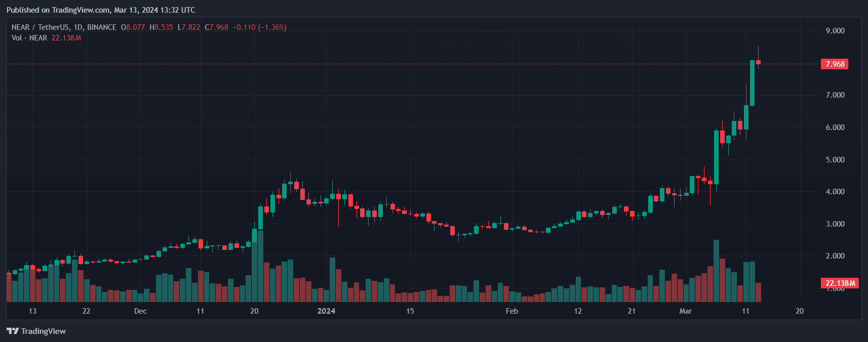Click the Vol · NEAR indicator label
The height and width of the screenshot is (342, 868).
pos(29,38)
